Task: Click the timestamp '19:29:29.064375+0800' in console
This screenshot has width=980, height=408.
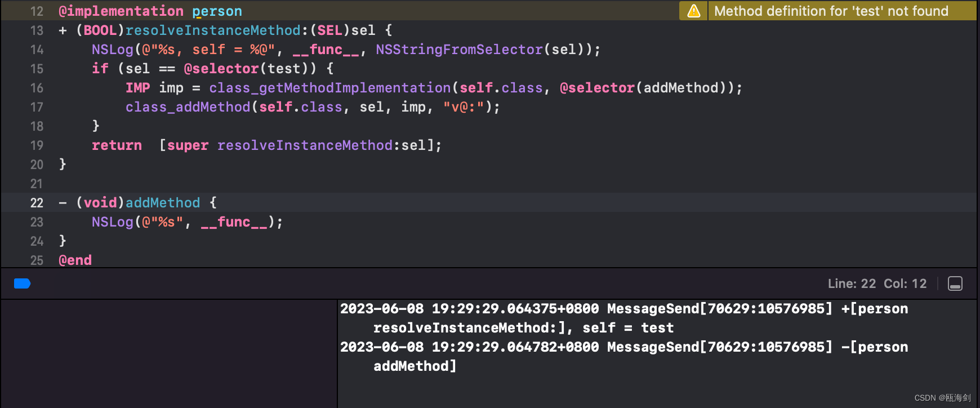Action: (x=515, y=309)
